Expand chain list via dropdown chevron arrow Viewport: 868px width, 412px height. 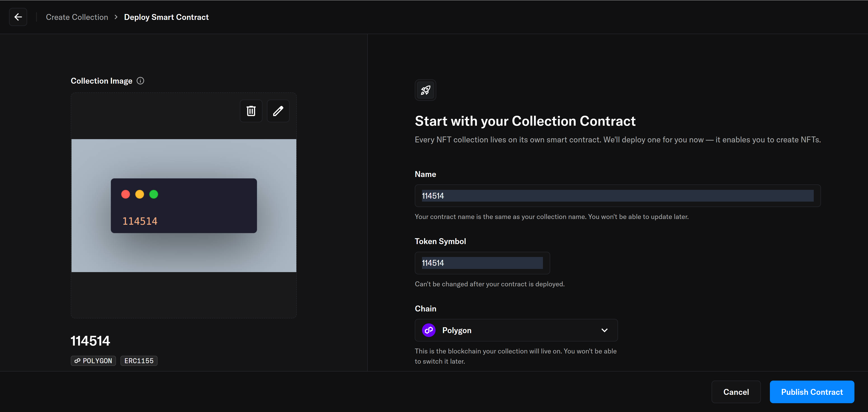[x=604, y=330]
